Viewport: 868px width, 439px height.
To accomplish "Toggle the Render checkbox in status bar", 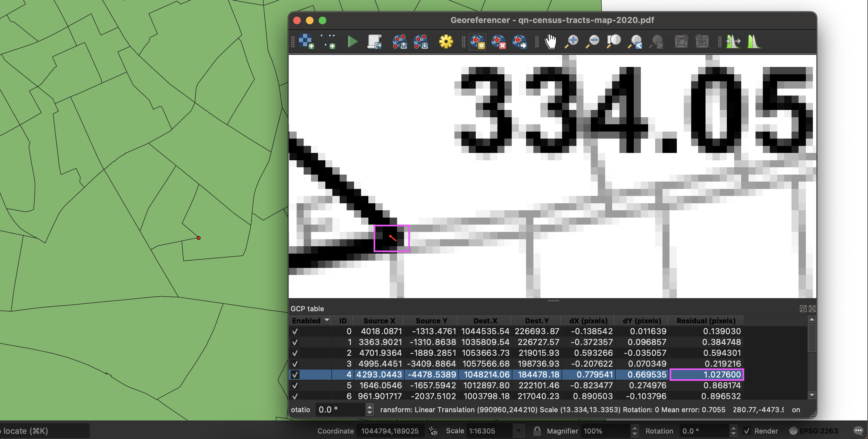I will pyautogui.click(x=747, y=431).
